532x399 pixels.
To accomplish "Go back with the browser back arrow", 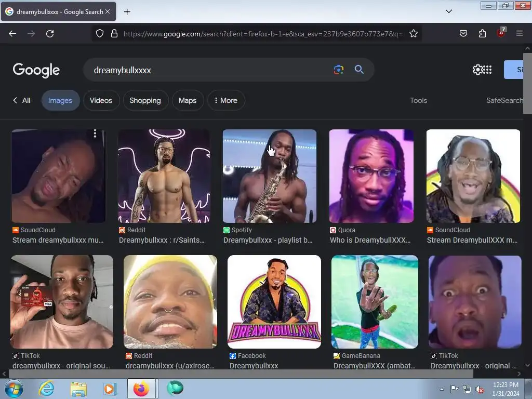I will click(12, 34).
